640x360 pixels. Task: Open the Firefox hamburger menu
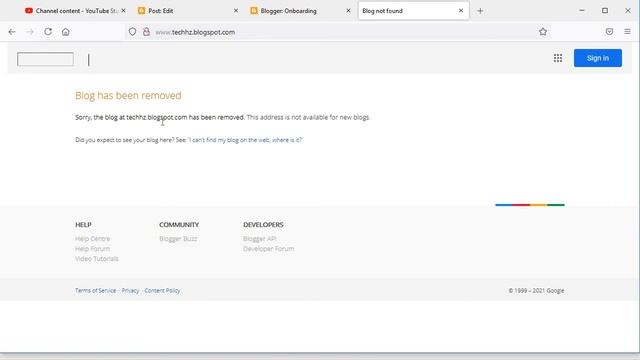click(x=627, y=32)
